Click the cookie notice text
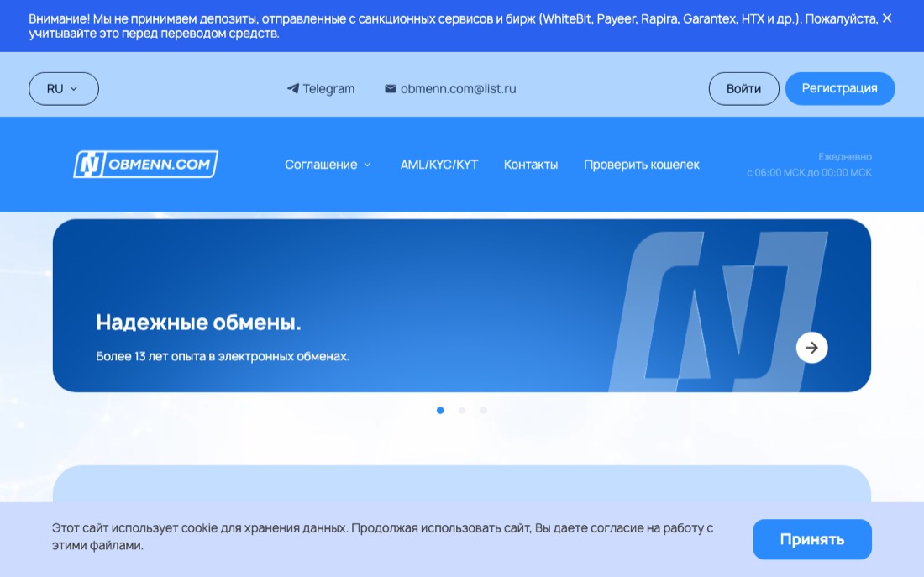Viewport: 924px width, 577px height. click(382, 537)
